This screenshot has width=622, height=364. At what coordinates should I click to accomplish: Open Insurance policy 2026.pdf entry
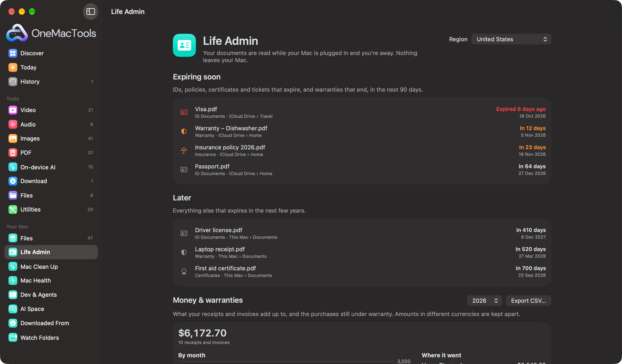362,150
